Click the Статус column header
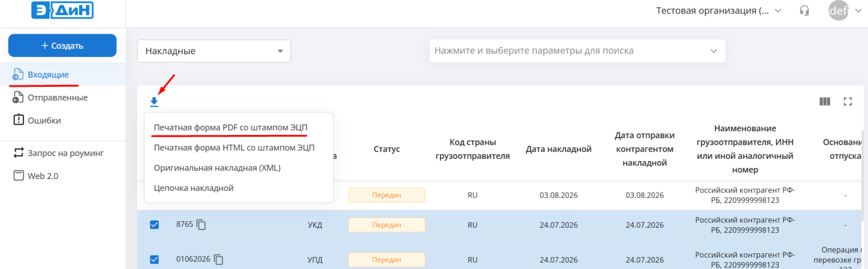The image size is (868, 269). coord(387,149)
